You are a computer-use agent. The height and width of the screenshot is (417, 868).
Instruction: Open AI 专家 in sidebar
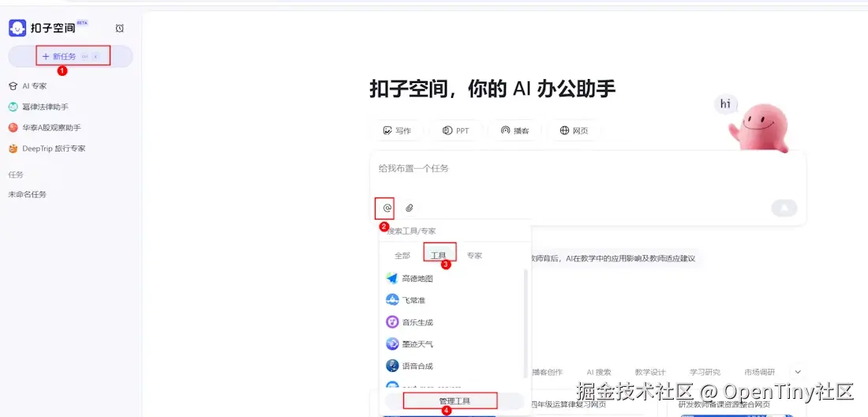click(34, 86)
